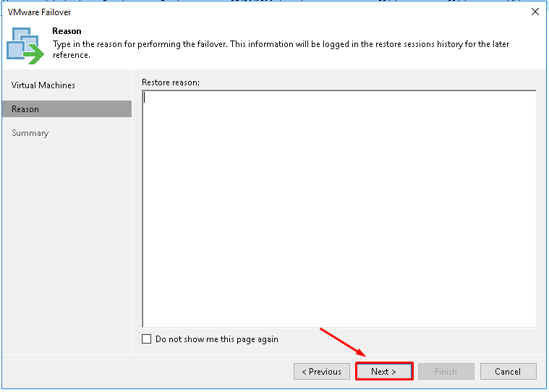This screenshot has height=392, width=549.
Task: Focus the Restore reason text box
Action: pyautogui.click(x=339, y=209)
